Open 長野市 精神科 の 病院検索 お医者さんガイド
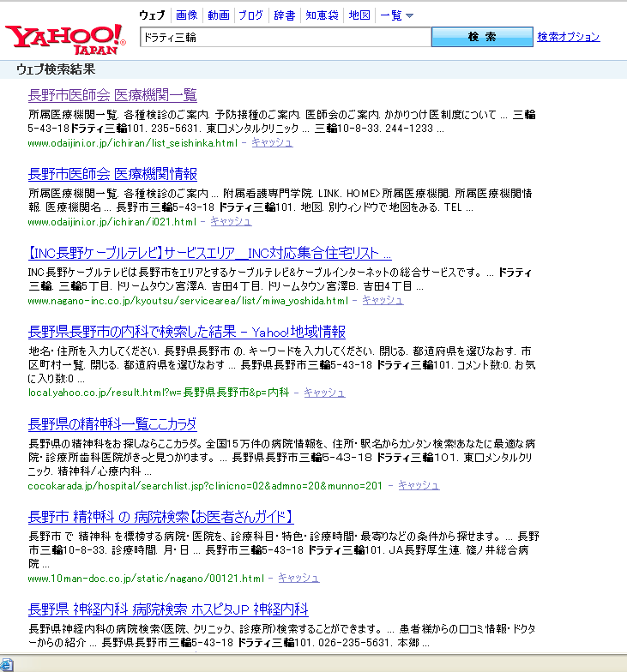Screen dimensions: 627x672 (161, 517)
